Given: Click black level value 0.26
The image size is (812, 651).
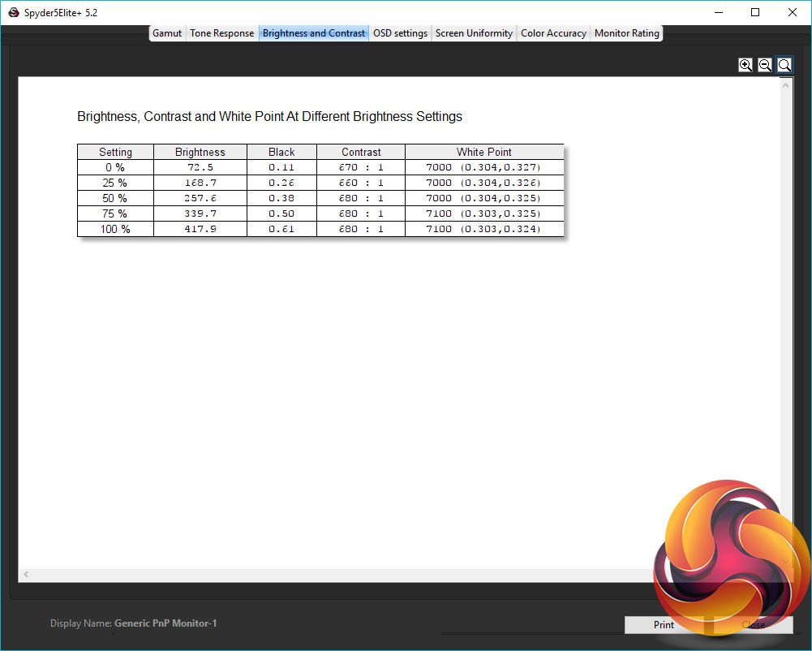Looking at the screenshot, I should [281, 183].
